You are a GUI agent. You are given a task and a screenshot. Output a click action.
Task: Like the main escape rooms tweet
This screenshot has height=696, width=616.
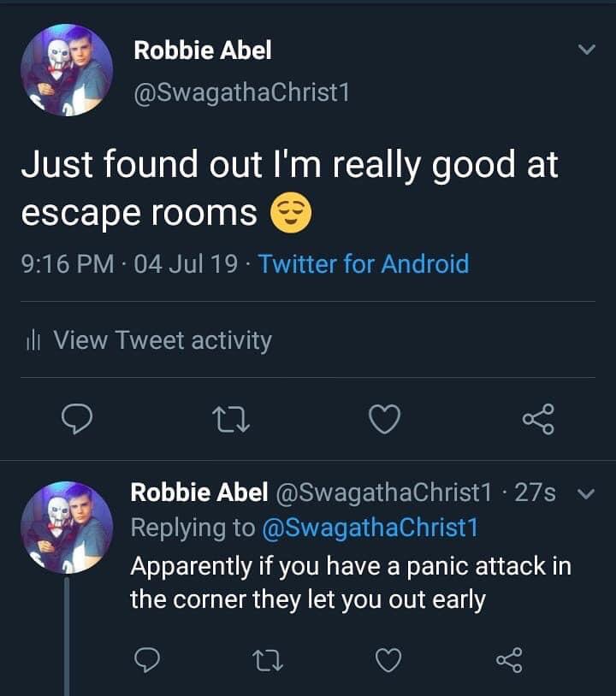coord(384,418)
